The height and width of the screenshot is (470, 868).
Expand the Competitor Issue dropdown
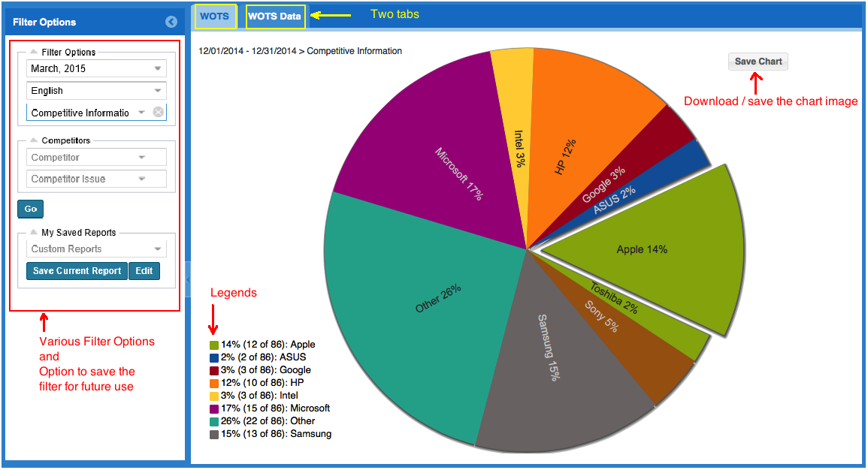[x=142, y=179]
